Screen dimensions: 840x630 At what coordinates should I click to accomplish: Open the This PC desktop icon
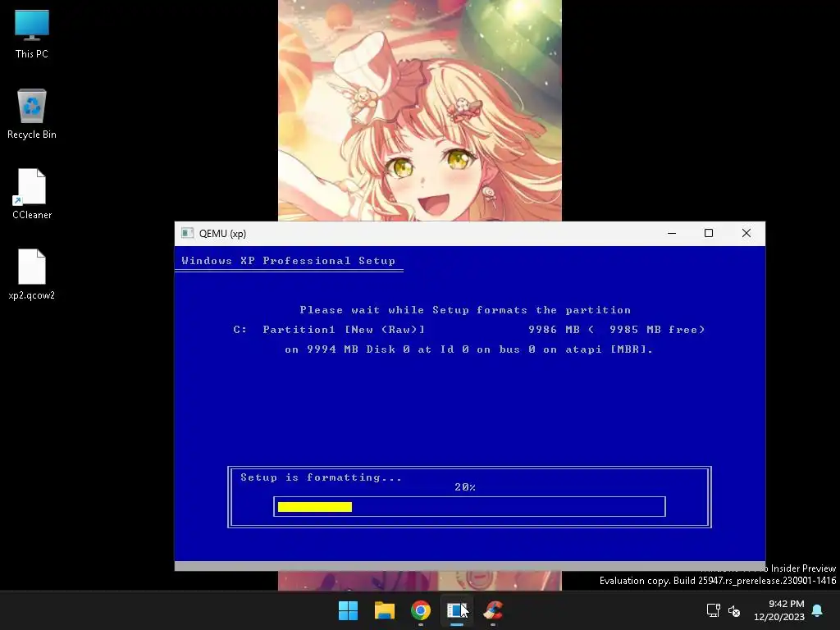click(32, 34)
